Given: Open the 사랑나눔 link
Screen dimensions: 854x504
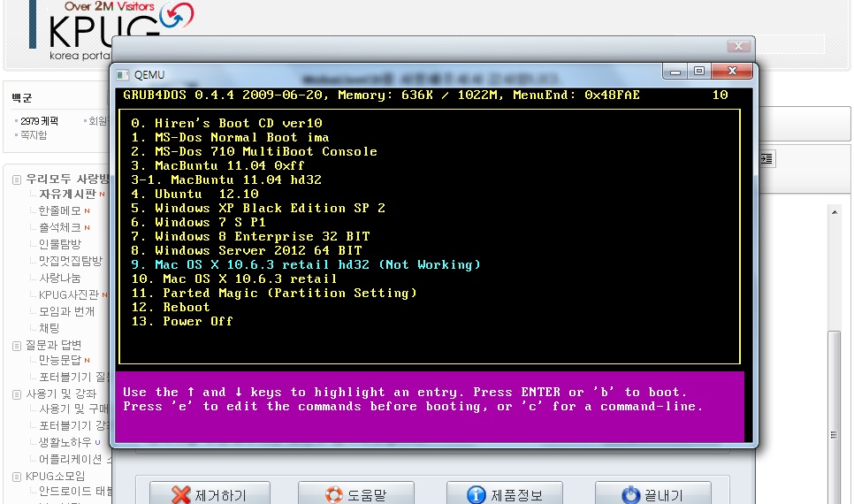Looking at the screenshot, I should point(59,278).
